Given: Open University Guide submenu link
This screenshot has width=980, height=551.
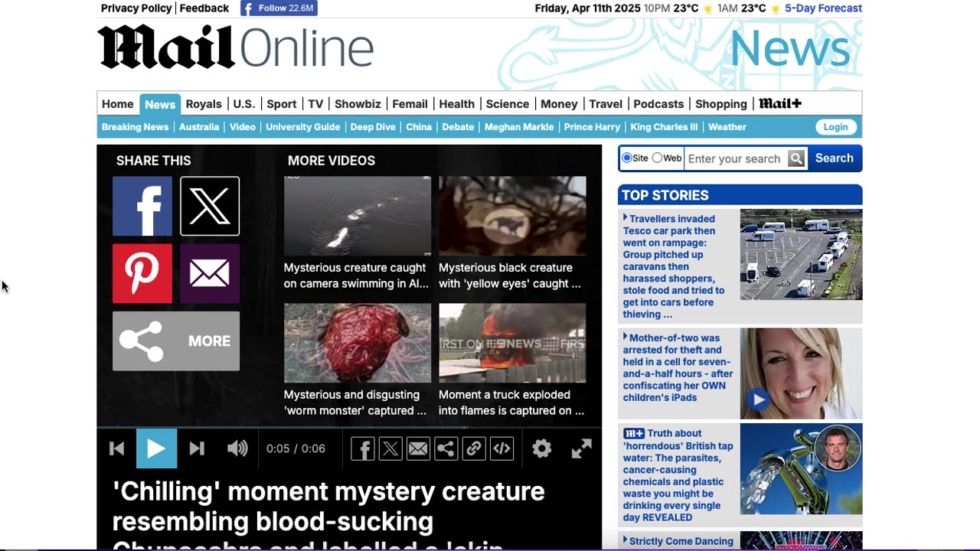Looking at the screenshot, I should click(302, 127).
